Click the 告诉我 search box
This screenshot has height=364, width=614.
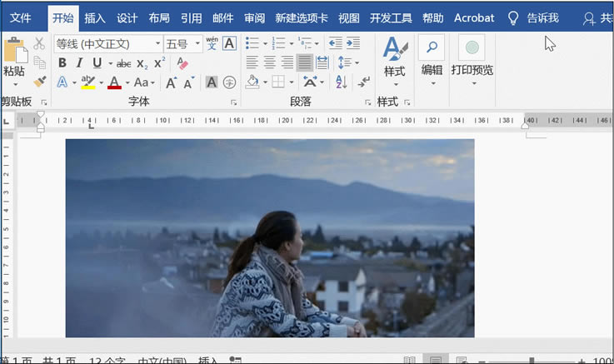(533, 18)
